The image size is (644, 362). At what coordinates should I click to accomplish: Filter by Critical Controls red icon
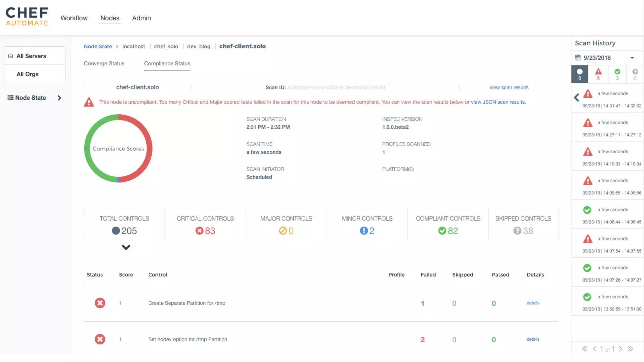click(199, 231)
